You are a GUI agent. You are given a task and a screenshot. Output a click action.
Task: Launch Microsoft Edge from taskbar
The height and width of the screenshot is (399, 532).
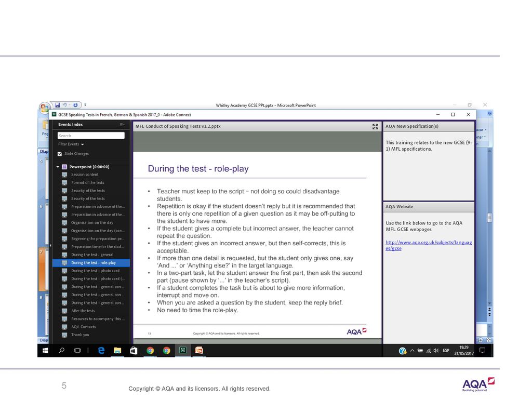101,351
